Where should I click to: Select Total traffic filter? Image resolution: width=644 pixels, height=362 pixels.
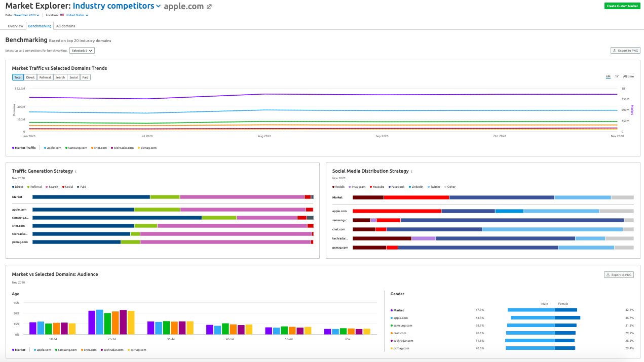coord(18,77)
